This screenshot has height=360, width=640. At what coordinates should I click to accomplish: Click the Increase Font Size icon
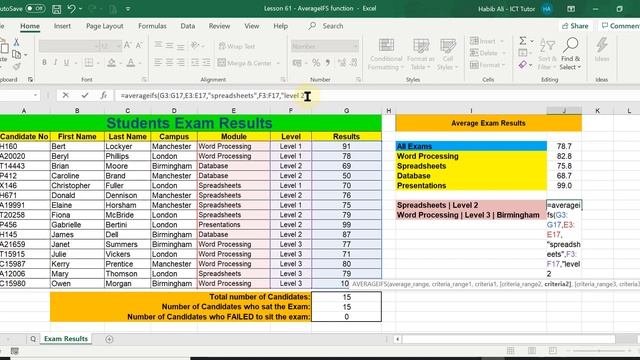[127, 45]
